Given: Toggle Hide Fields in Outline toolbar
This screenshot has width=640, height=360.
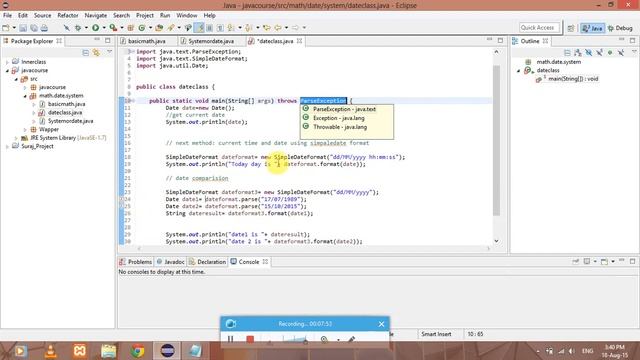Looking at the screenshot, I should (x=589, y=53).
